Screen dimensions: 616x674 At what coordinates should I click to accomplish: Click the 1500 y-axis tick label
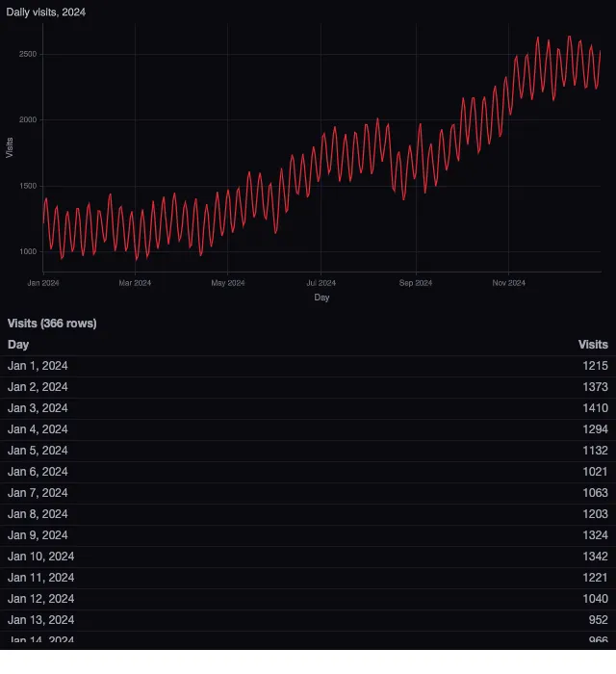click(28, 186)
